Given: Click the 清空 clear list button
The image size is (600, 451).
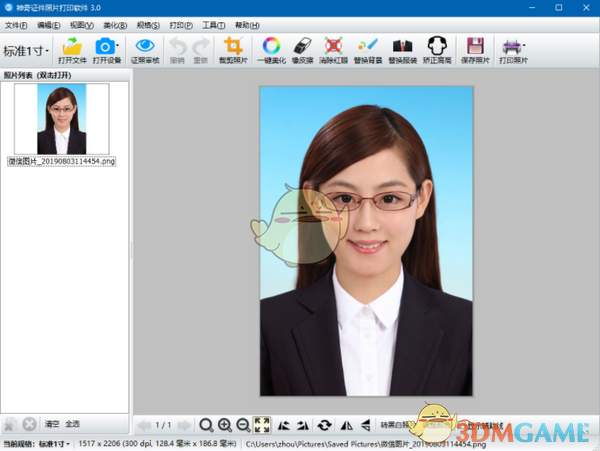Looking at the screenshot, I should tap(51, 425).
